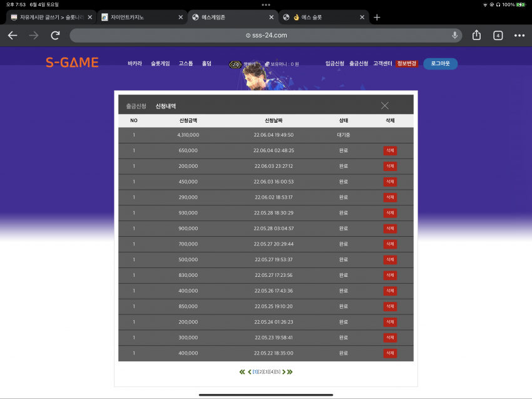Click the blue 로그아웃 button
532x399 pixels.
point(440,63)
